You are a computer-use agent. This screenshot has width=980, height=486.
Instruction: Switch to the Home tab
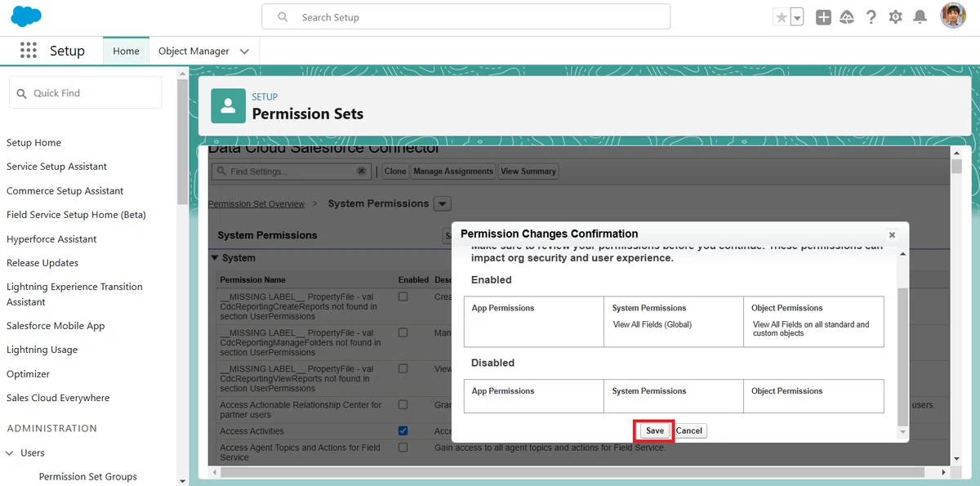point(126,51)
